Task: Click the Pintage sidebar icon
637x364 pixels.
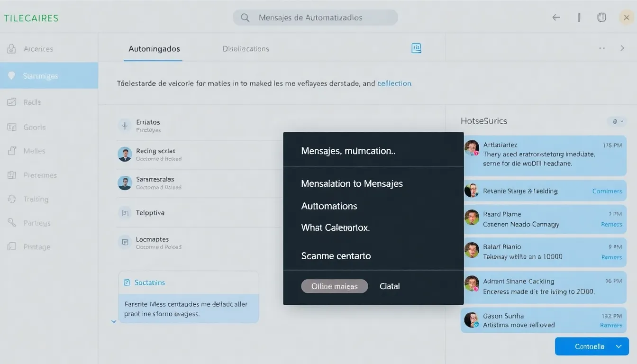Action: pos(12,246)
